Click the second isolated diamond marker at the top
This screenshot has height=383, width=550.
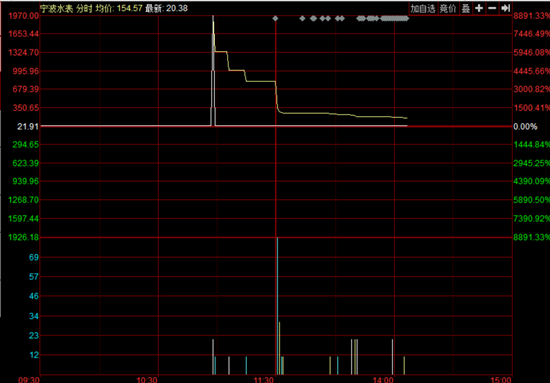click(x=303, y=18)
